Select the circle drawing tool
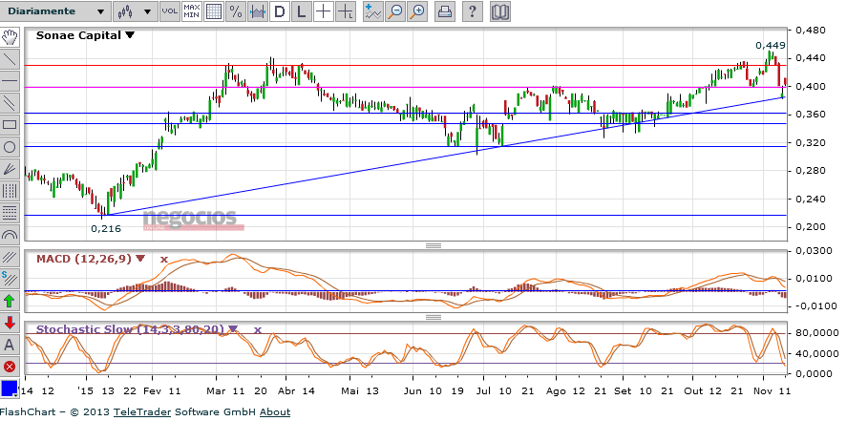 (x=10, y=147)
